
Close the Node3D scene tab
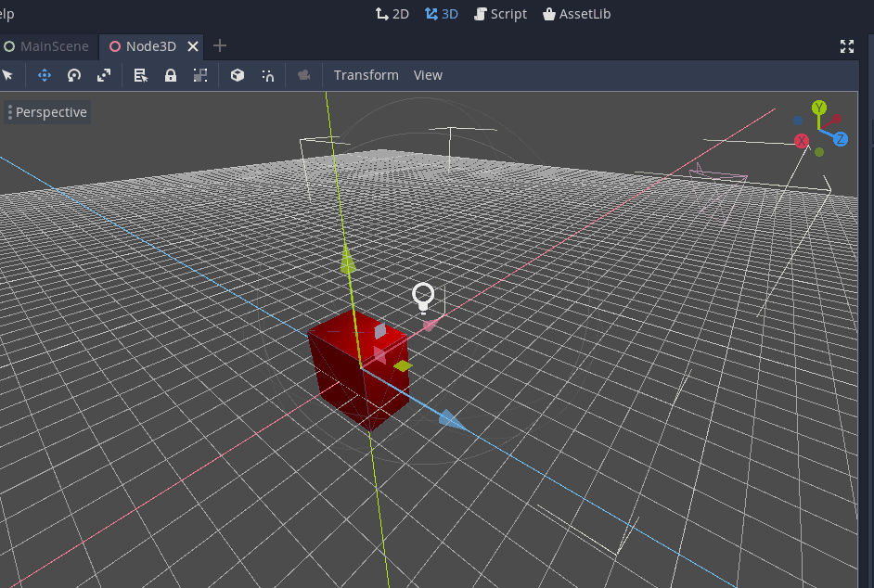[193, 46]
